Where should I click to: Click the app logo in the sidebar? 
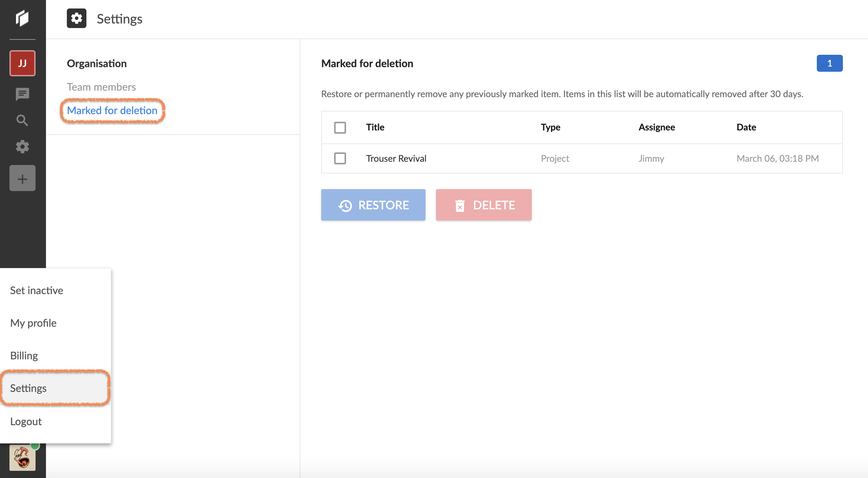pyautogui.click(x=22, y=18)
